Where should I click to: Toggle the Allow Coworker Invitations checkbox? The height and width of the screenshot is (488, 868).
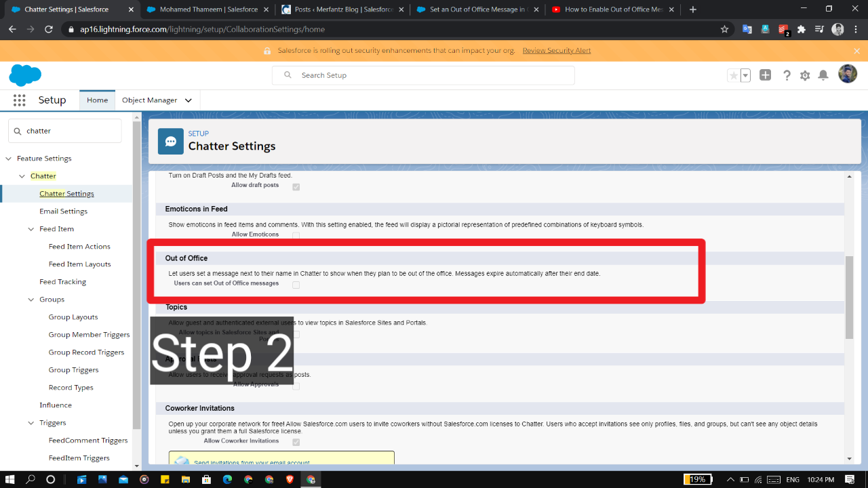point(296,442)
